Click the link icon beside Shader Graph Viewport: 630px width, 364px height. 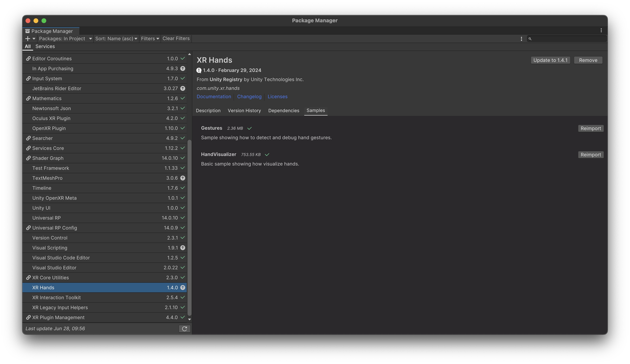coord(28,158)
